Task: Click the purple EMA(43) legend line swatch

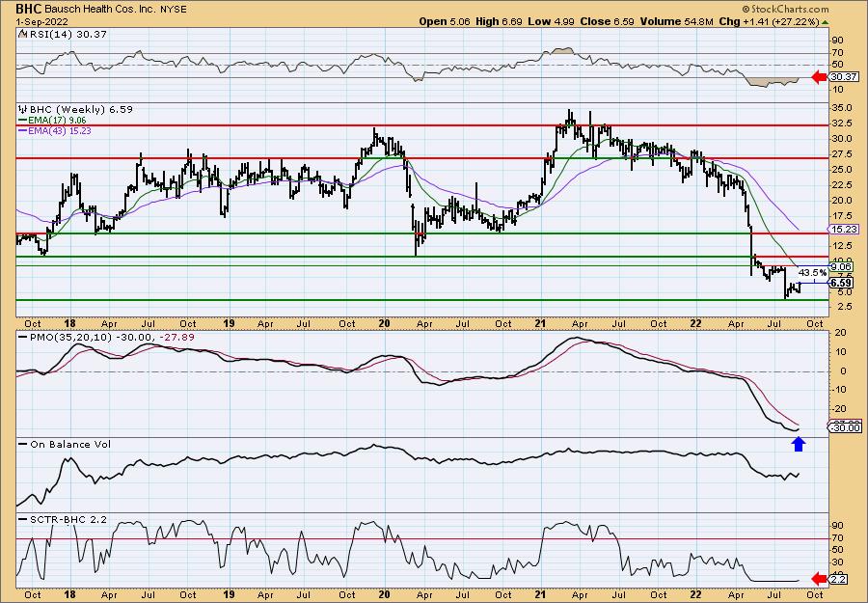Action: (x=23, y=130)
